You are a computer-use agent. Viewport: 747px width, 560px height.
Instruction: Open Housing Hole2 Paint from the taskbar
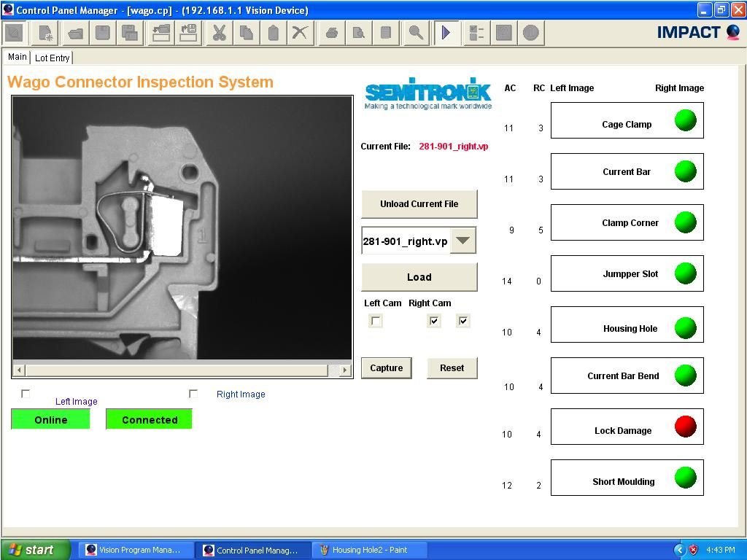point(369,550)
